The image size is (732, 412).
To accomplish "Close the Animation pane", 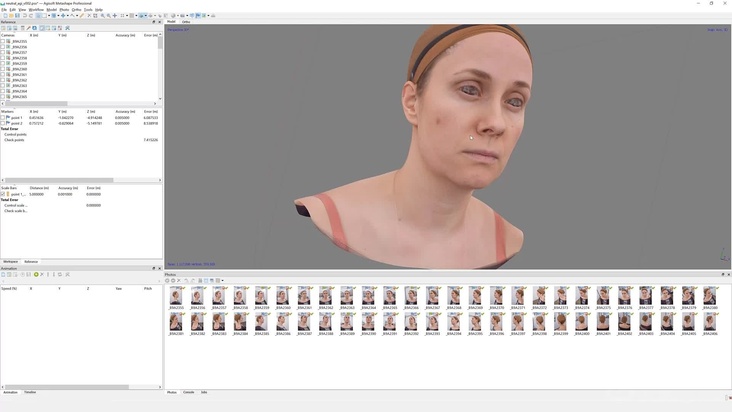I will point(160,268).
